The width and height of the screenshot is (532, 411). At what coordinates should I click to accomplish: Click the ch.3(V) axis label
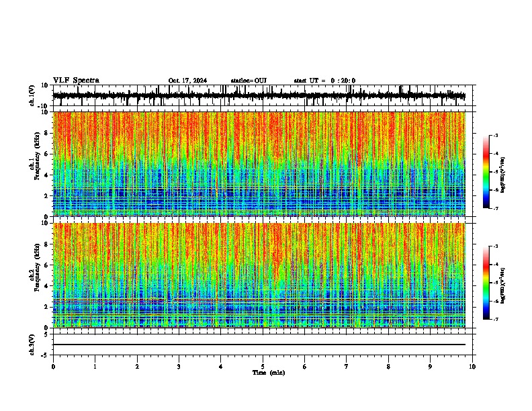pos(32,345)
